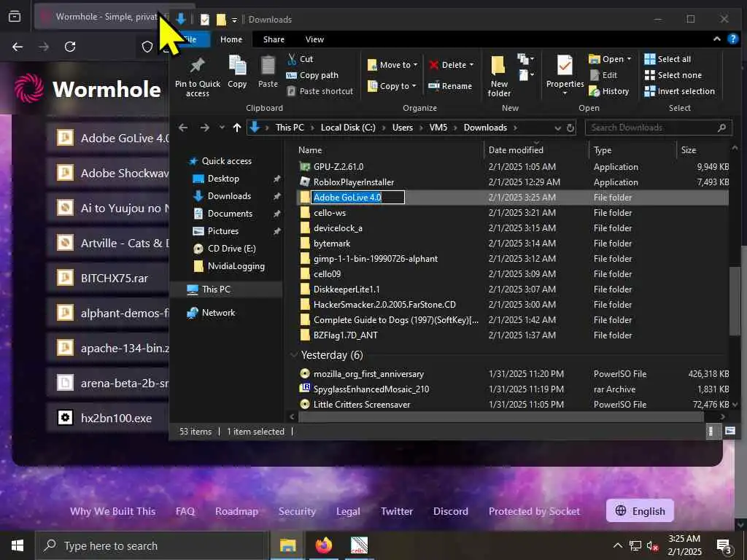747x560 pixels.
Task: Go back in Explorer navigation
Action: pyautogui.click(x=183, y=128)
